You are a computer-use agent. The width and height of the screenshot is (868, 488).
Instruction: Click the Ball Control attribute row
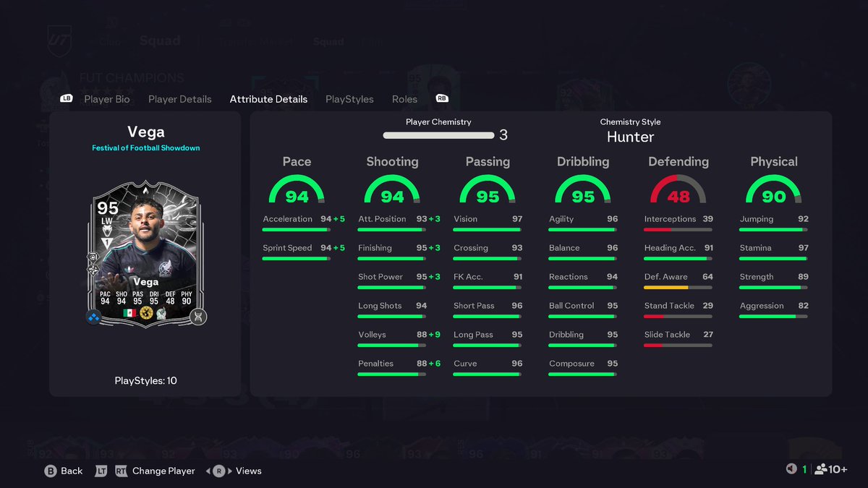[x=583, y=309]
